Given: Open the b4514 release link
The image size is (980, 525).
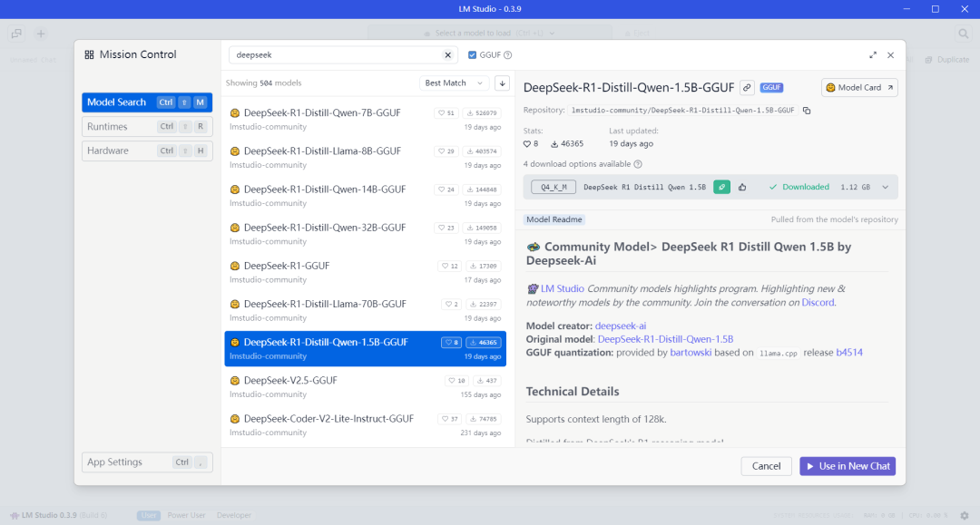Looking at the screenshot, I should click(849, 353).
